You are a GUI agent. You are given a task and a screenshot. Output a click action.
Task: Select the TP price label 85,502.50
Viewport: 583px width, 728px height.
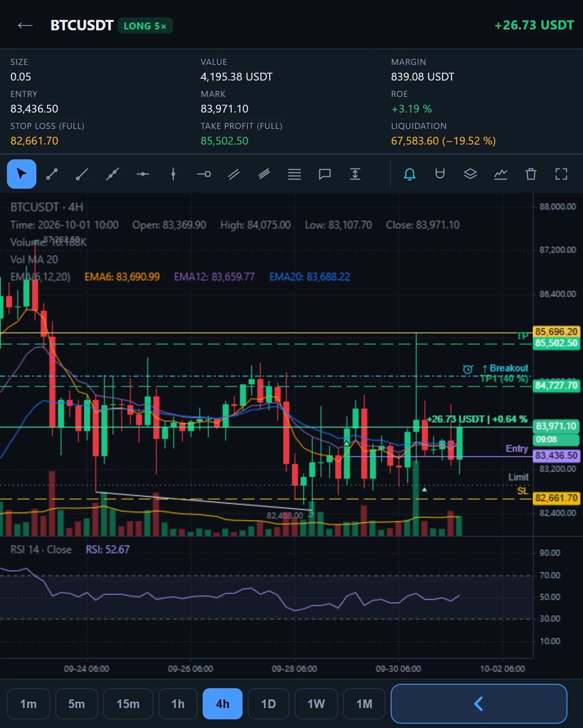557,343
